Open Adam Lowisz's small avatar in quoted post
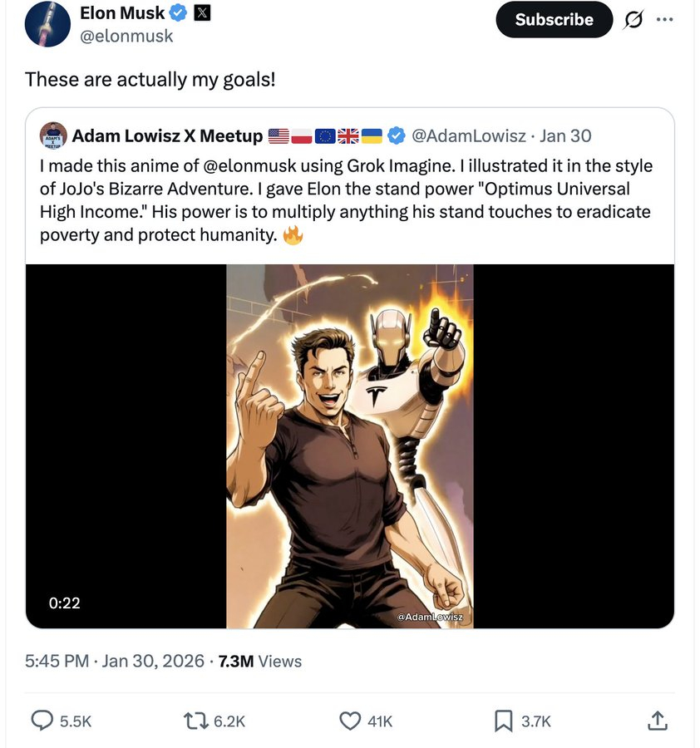Viewport: 700px width, 748px height. (53, 135)
